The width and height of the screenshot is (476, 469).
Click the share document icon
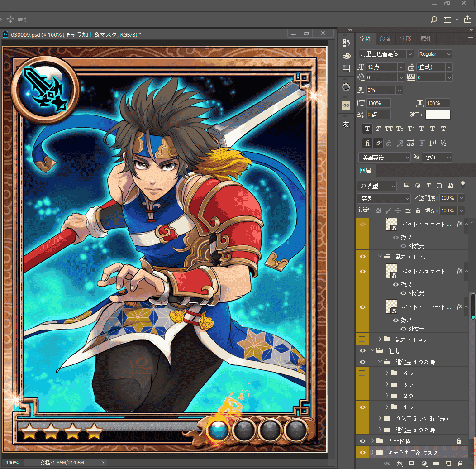(467, 19)
